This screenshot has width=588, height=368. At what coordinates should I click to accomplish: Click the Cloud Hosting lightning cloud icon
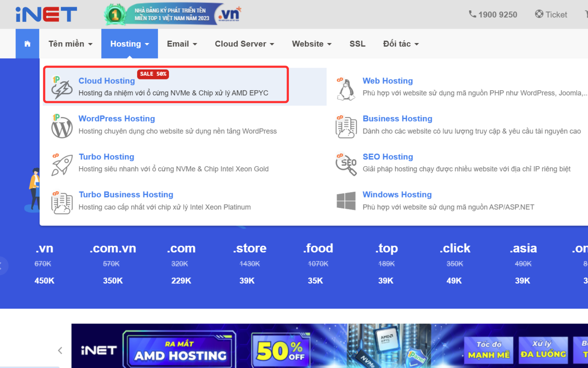[62, 88]
